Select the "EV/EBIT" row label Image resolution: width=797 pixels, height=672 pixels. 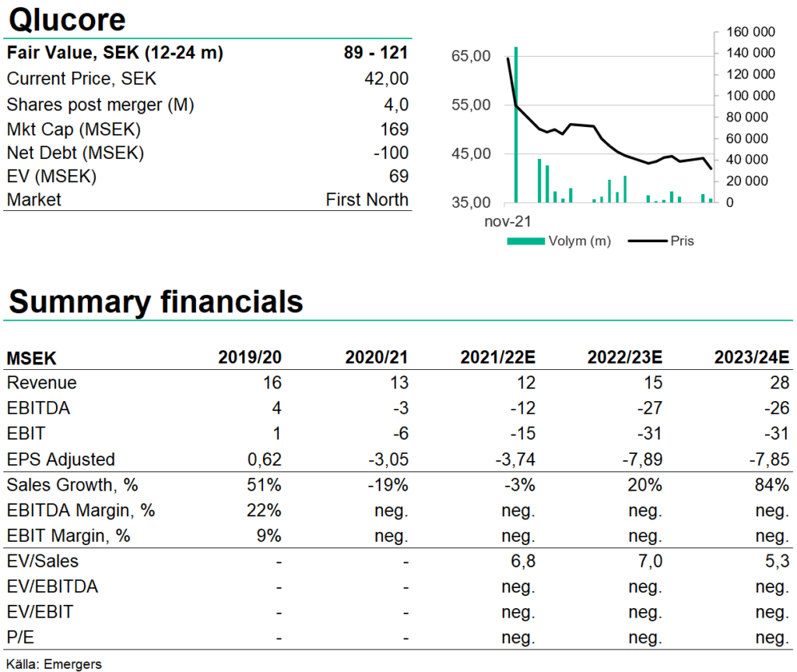pyautogui.click(x=40, y=612)
